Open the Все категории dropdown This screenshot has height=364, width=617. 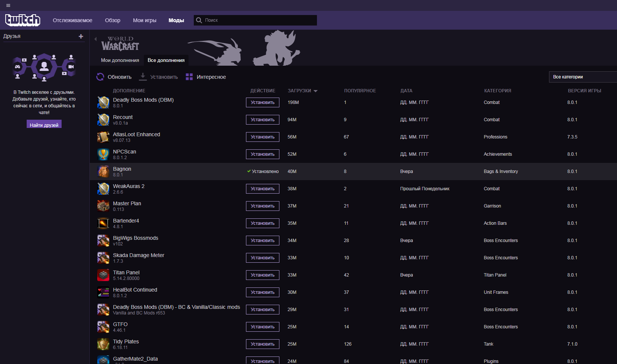583,77
